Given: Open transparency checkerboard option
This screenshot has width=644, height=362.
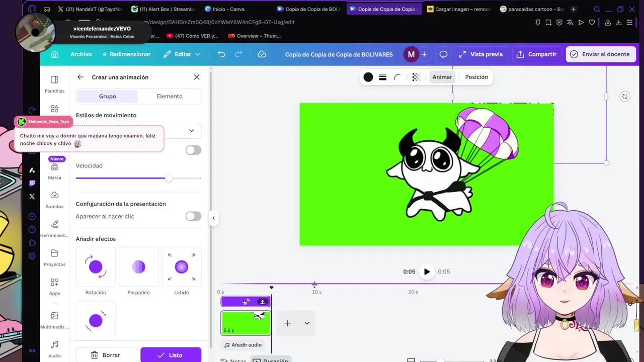Looking at the screenshot, I should click(416, 77).
